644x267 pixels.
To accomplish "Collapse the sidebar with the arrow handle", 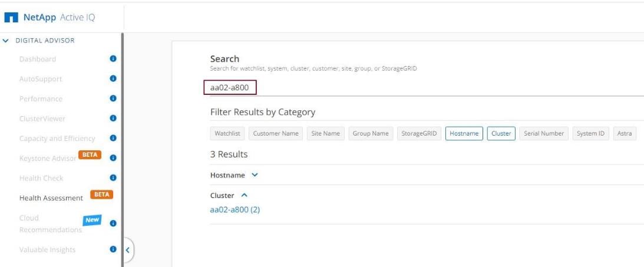I will 128,250.
